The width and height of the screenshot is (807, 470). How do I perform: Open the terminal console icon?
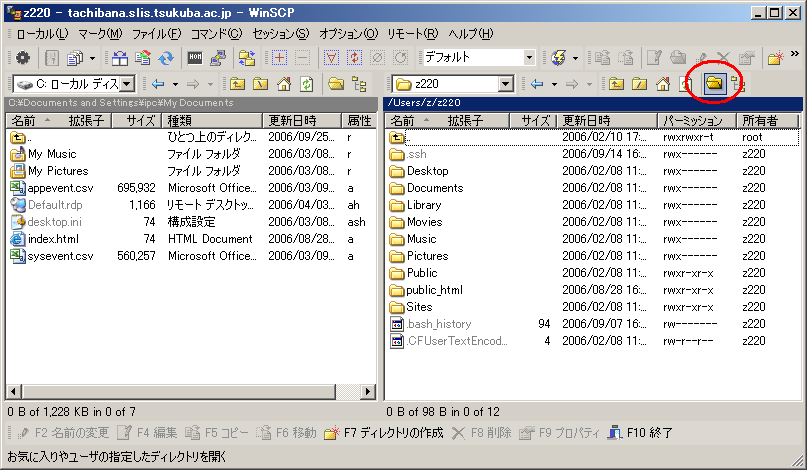click(195, 58)
